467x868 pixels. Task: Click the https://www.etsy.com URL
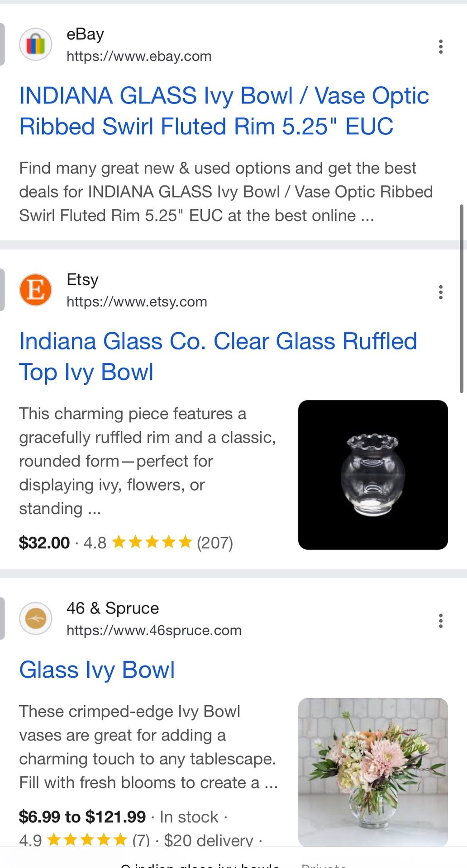(137, 302)
